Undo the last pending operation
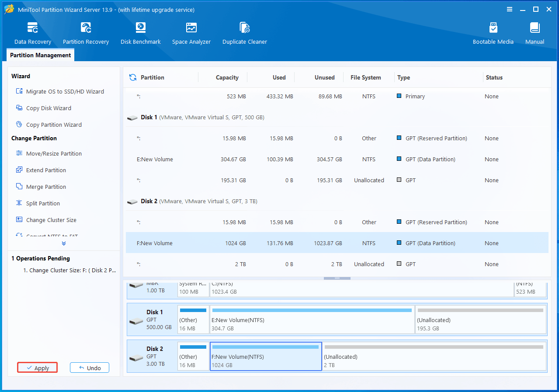This screenshot has height=392, width=559. pyautogui.click(x=90, y=368)
